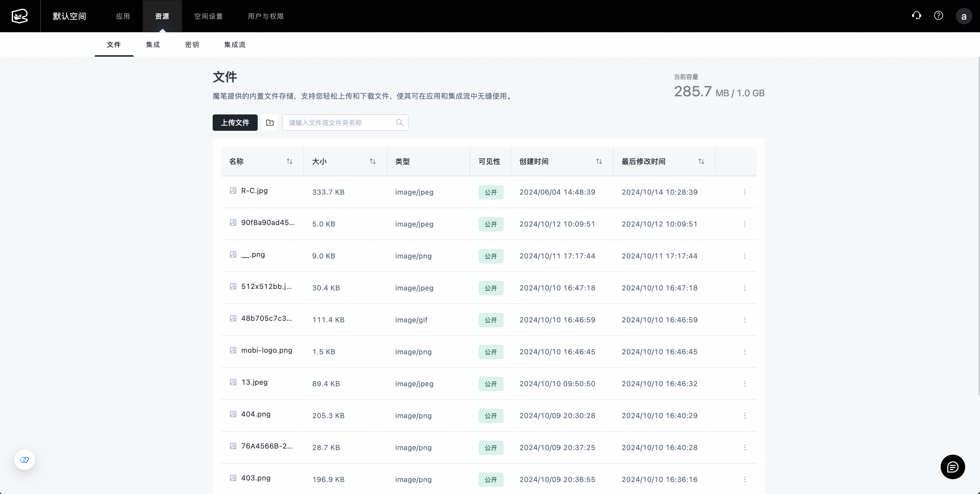Viewport: 980px width, 494px height.
Task: Select the file name 90f8a90ad45...
Action: [x=268, y=222]
